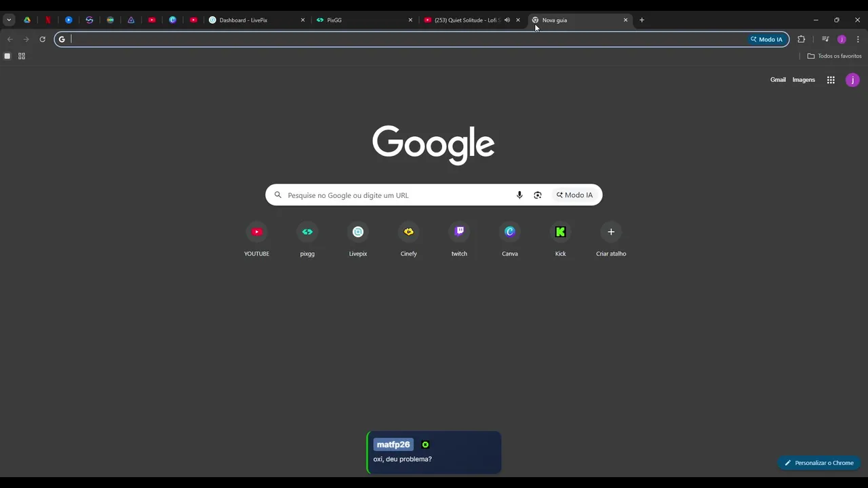Click the Google logo on the page
Viewport: 868px width, 488px height.
(x=433, y=144)
